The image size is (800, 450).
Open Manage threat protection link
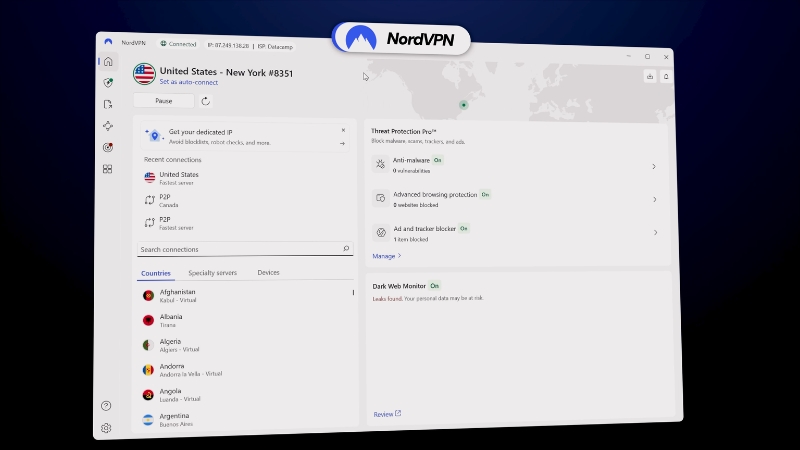click(387, 256)
